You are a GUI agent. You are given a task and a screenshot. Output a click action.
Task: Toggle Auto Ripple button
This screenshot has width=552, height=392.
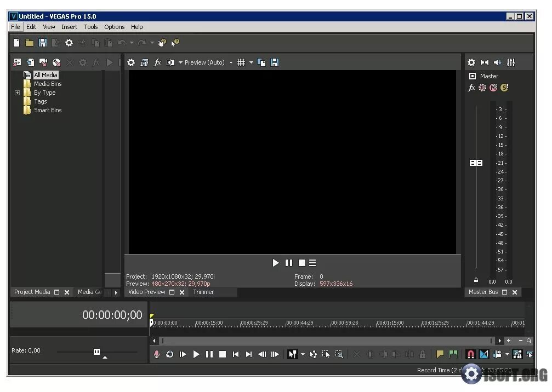point(497,354)
